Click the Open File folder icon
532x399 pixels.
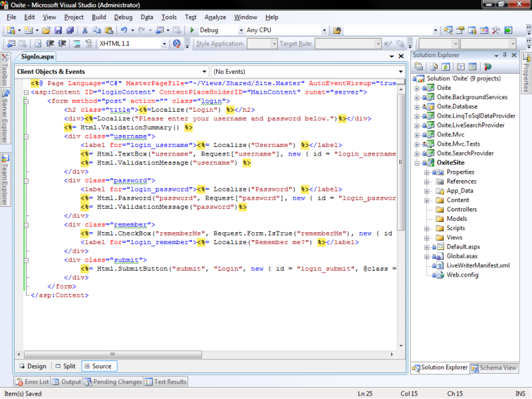point(46,30)
